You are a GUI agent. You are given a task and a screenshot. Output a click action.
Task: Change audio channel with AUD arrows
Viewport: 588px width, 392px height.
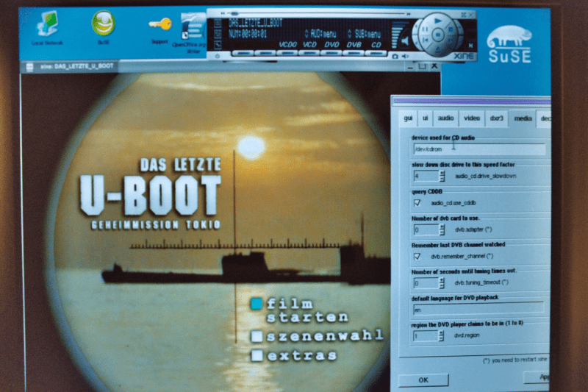306,34
